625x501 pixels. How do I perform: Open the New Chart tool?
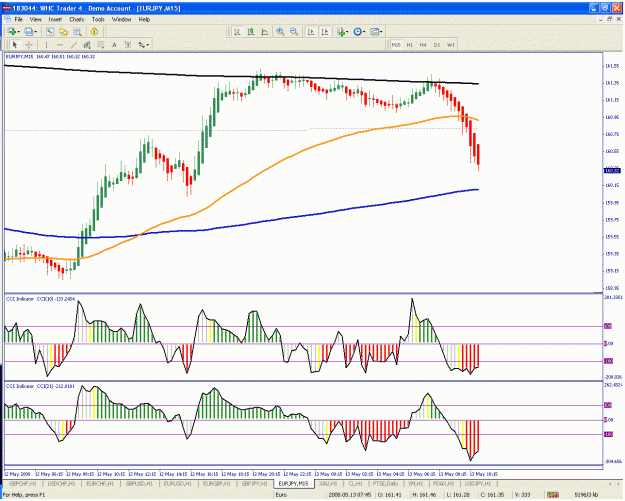click(12, 31)
